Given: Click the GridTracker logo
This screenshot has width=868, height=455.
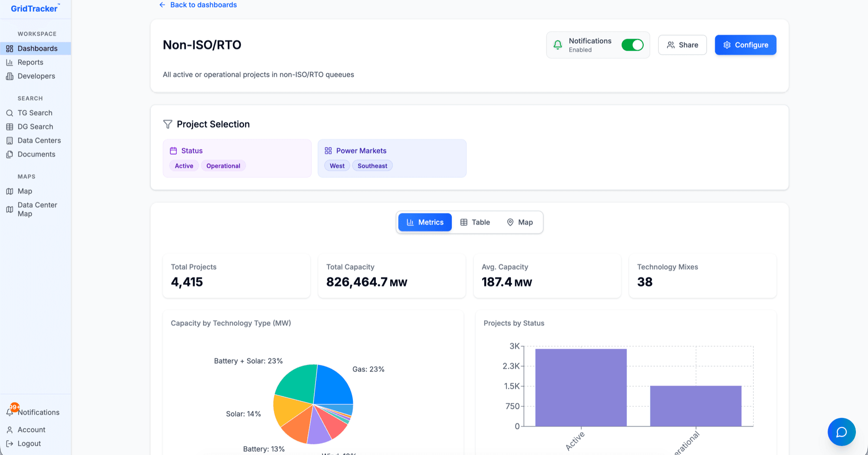Looking at the screenshot, I should [35, 8].
